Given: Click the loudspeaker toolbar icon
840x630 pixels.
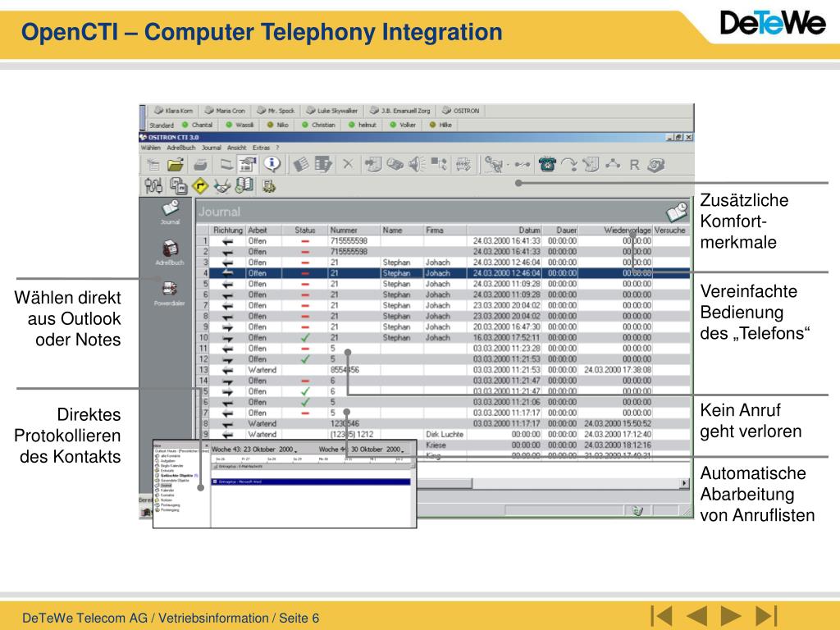Looking at the screenshot, I should coord(417,164).
